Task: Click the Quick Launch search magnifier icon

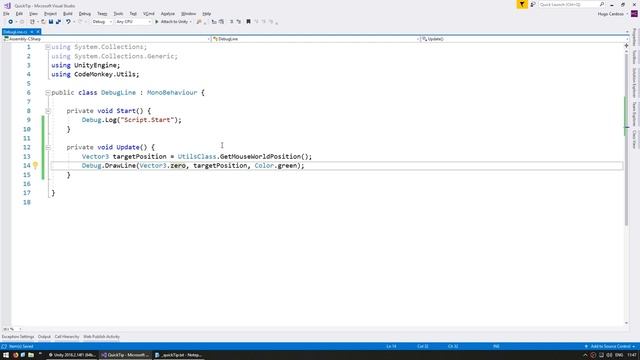Action: pyautogui.click(x=602, y=4)
